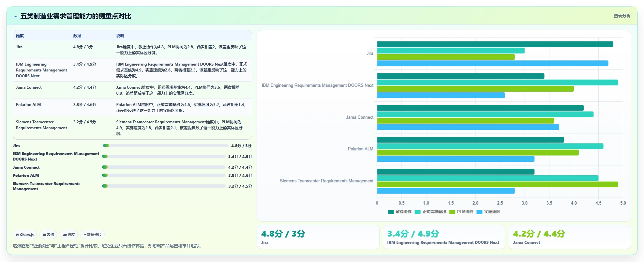Screen dimensions: 644x262
Task: Click Jira's blue 实施速度 bar
Action: tap(493, 63)
